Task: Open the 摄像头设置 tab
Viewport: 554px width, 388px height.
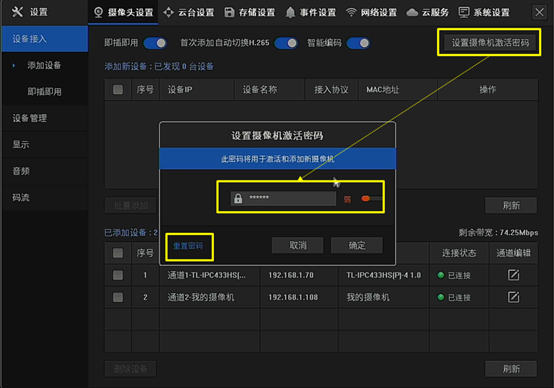Action: (123, 12)
